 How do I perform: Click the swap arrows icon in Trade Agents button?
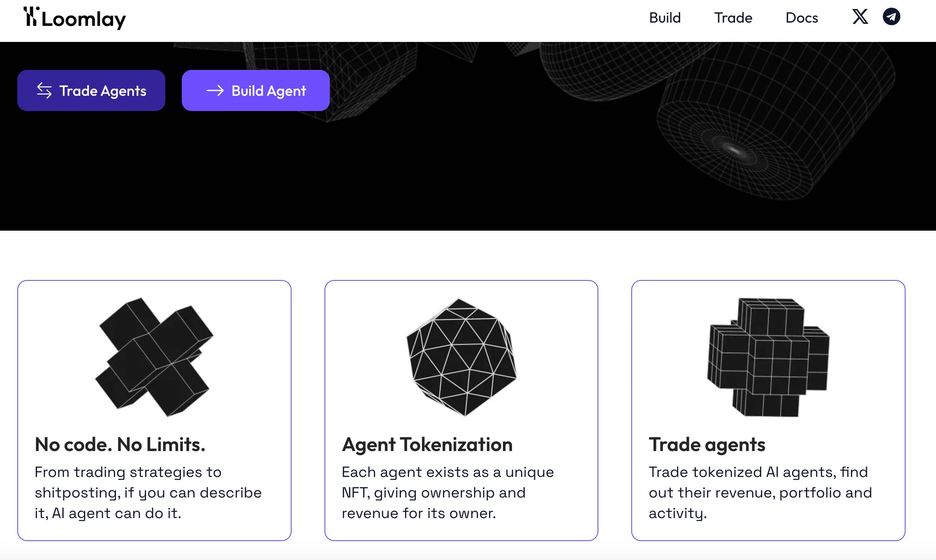pyautogui.click(x=44, y=90)
